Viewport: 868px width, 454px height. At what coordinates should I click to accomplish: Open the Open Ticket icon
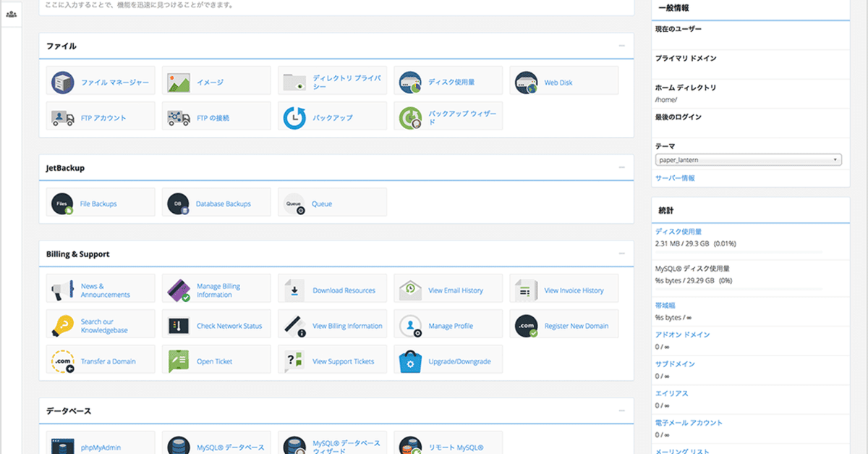pyautogui.click(x=179, y=361)
